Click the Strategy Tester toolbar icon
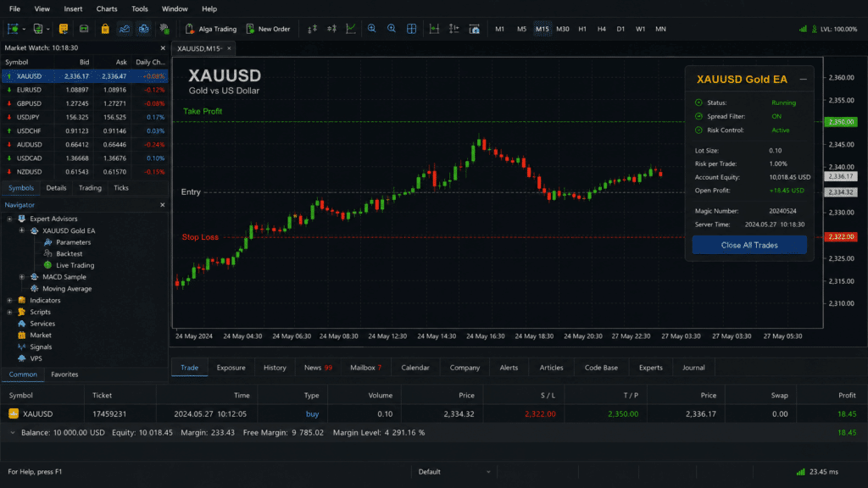The width and height of the screenshot is (868, 488). [144, 29]
